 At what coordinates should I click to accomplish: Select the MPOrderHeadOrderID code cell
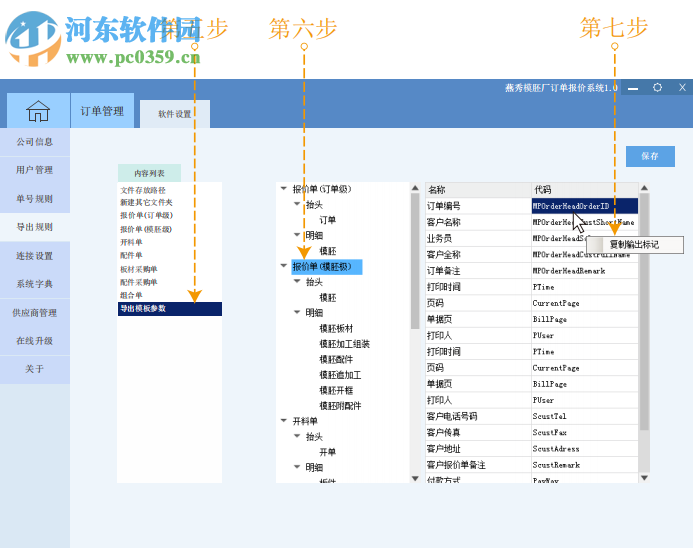point(585,206)
